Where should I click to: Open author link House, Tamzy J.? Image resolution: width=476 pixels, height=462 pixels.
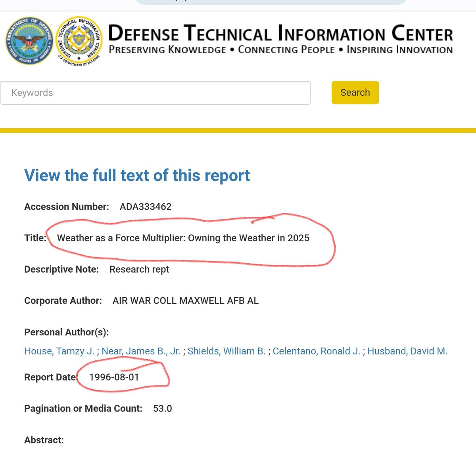(x=59, y=351)
